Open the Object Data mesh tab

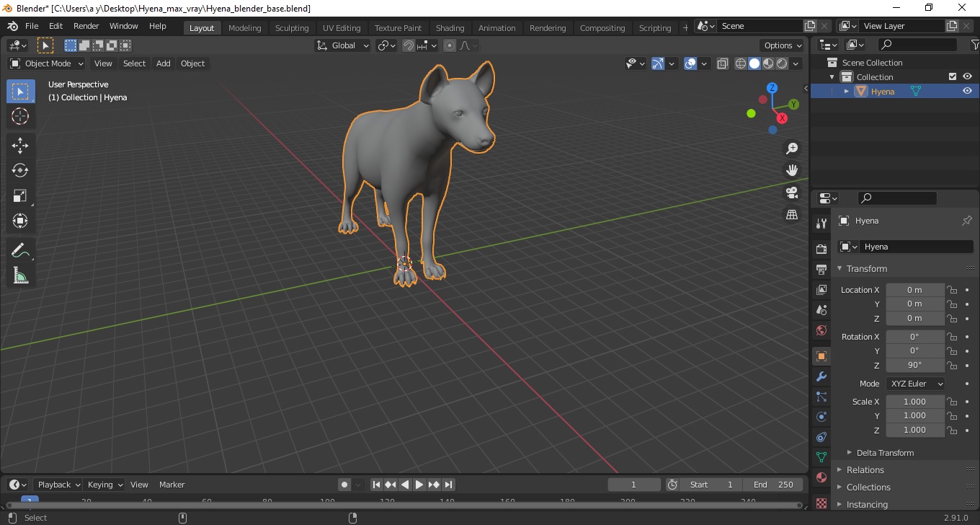coord(821,457)
